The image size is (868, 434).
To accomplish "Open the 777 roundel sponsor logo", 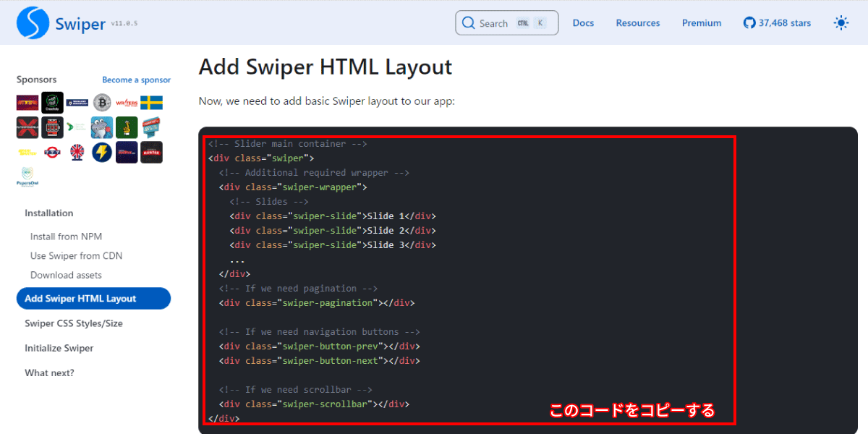I will click(x=52, y=152).
